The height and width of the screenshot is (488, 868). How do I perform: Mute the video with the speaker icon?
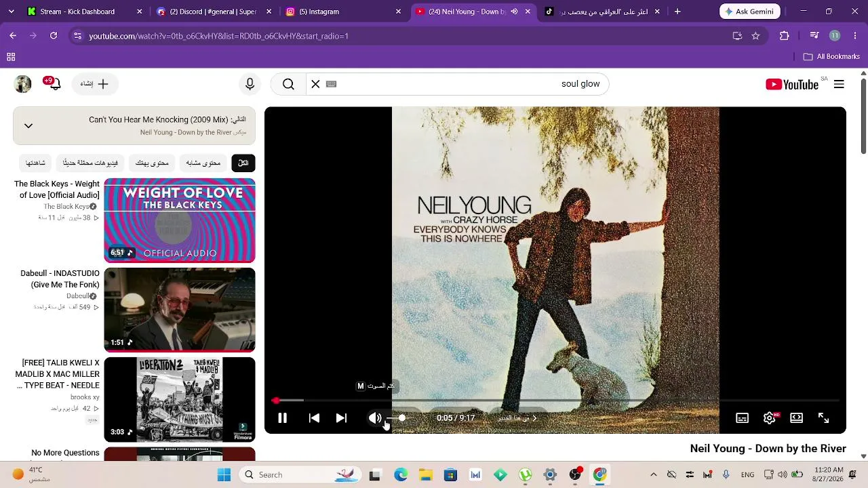point(374,418)
